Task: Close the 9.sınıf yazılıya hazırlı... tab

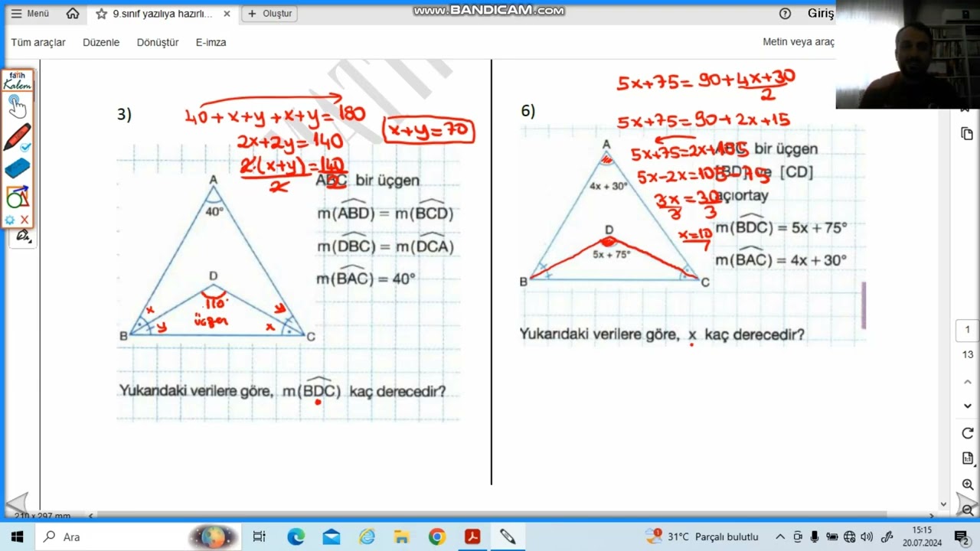Action: (227, 14)
